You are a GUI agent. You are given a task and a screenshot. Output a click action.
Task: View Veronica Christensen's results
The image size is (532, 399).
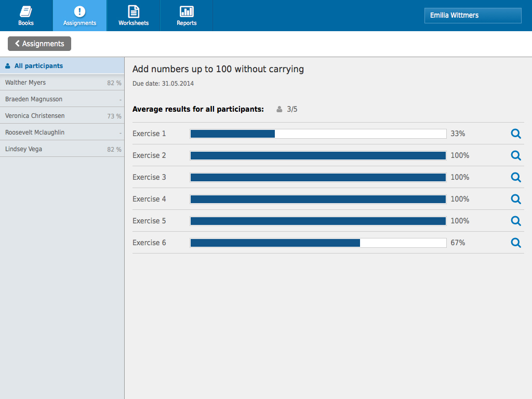tap(62, 116)
